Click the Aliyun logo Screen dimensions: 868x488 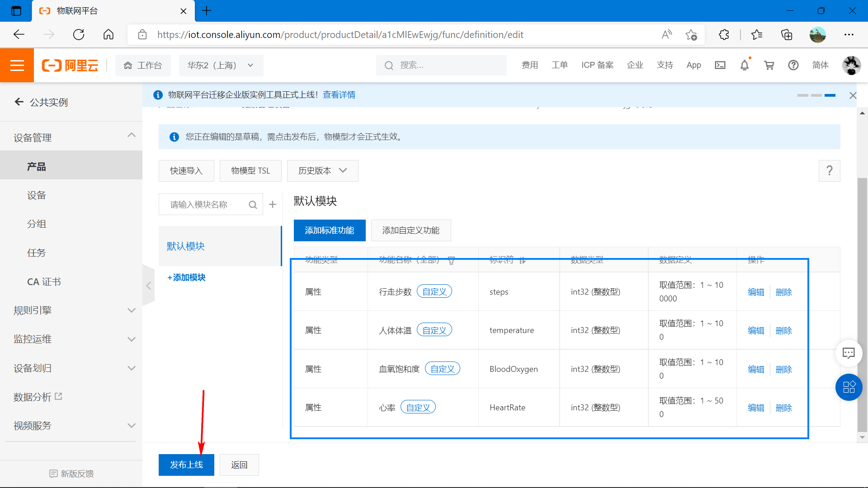point(70,66)
